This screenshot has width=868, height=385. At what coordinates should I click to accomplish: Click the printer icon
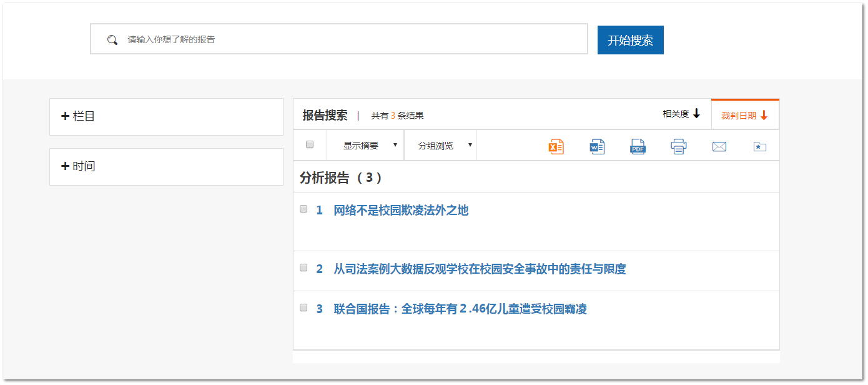point(678,147)
